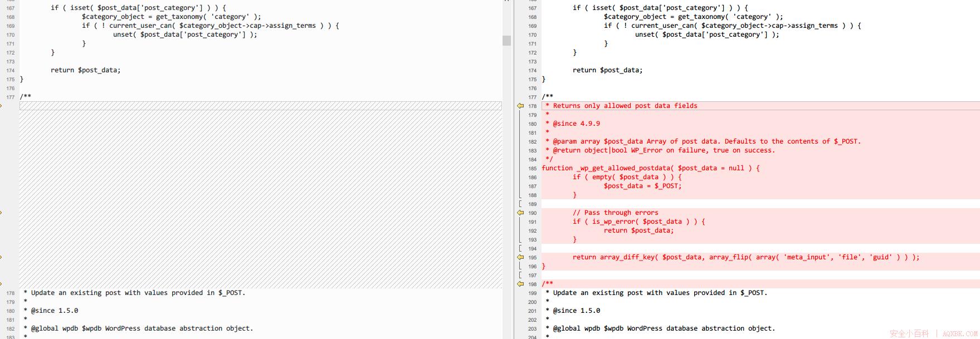Click right pane '@global wpdb $wpdb' line
This screenshot has width=980, height=339.
coord(660,328)
